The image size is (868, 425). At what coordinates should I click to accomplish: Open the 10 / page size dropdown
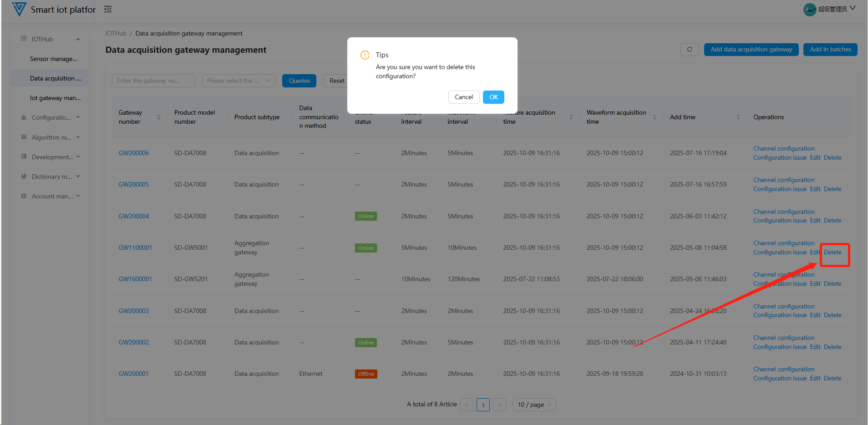point(534,405)
